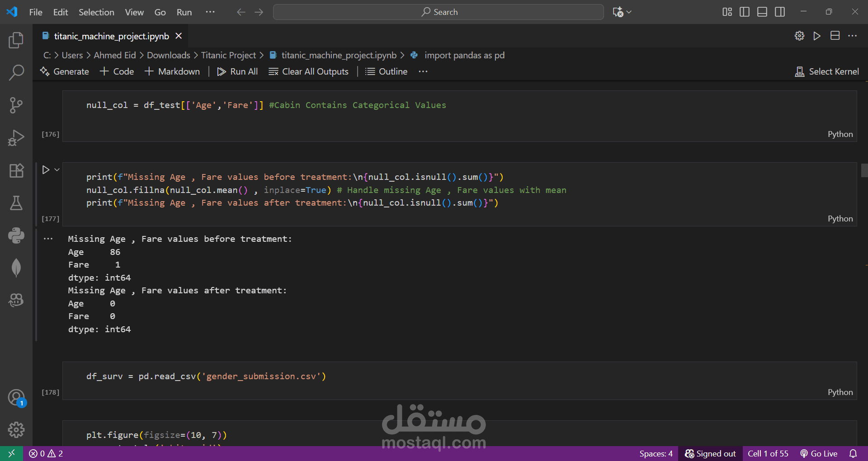Open the Python extension panel
Image resolution: width=868 pixels, height=461 pixels.
pyautogui.click(x=16, y=235)
